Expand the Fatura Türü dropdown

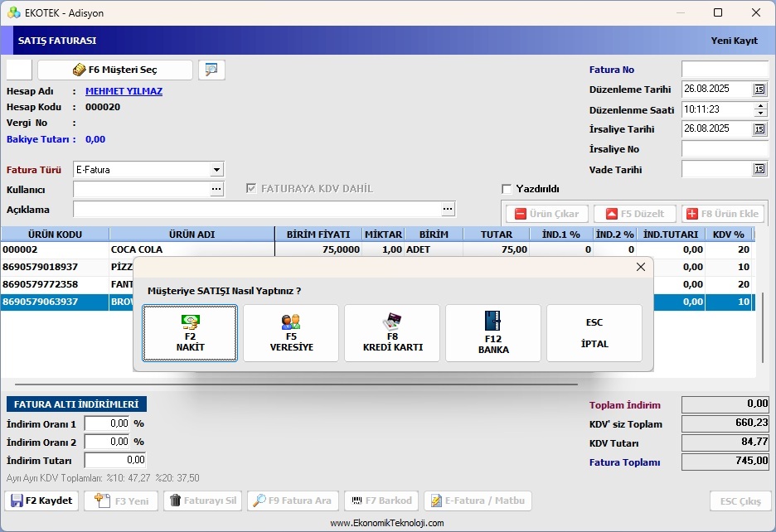click(216, 170)
